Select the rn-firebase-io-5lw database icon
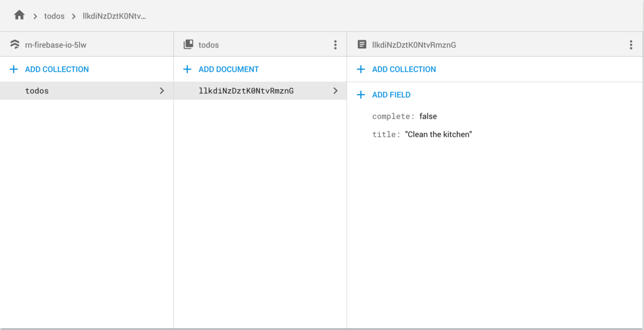This screenshot has height=330, width=644. point(15,45)
